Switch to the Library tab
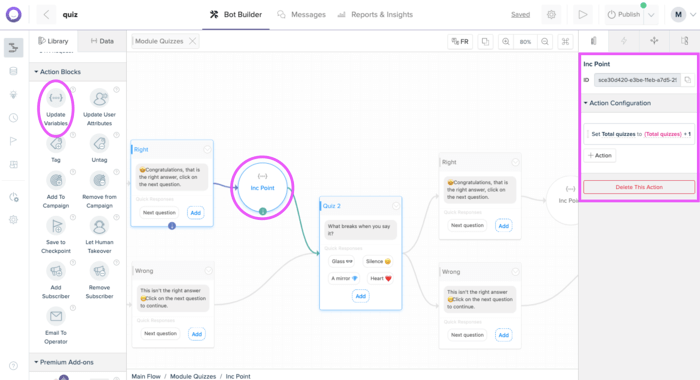700x380 pixels. 53,41
